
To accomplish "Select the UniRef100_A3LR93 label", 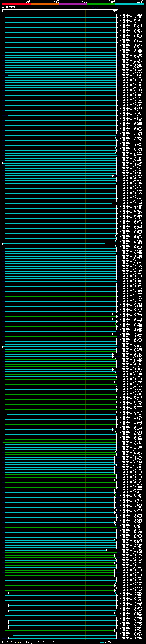I will 131,580.
